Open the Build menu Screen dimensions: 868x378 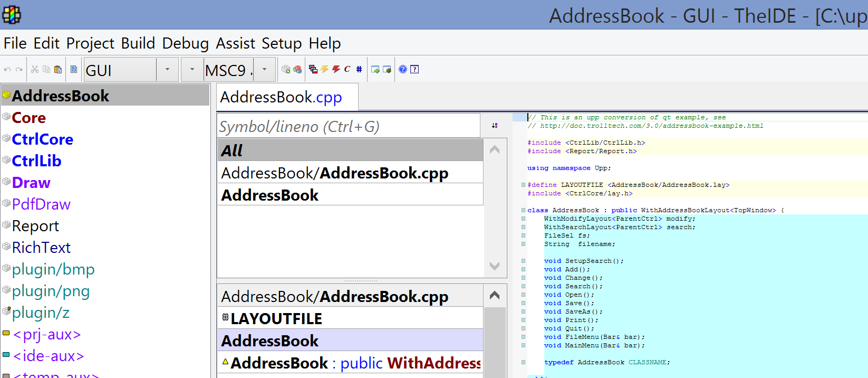pos(138,43)
